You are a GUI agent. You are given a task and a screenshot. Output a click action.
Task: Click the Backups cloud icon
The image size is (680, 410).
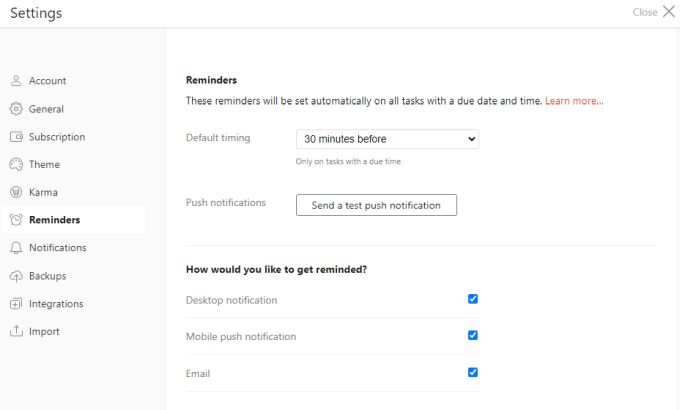(x=16, y=276)
